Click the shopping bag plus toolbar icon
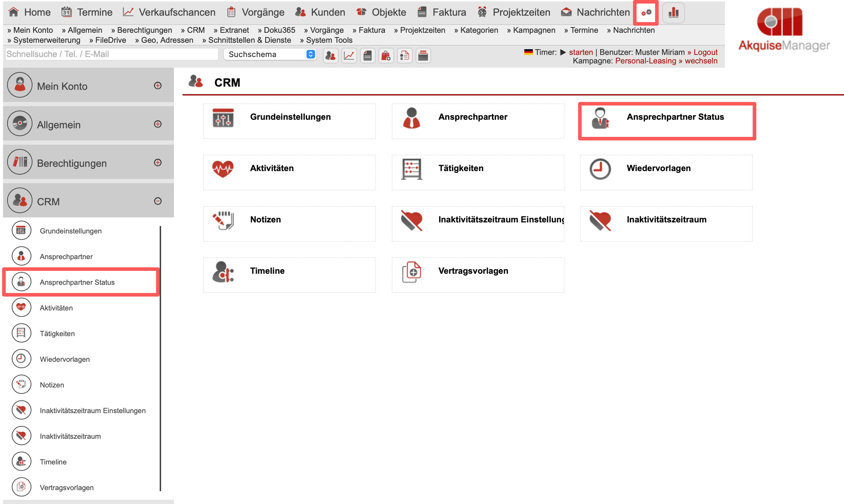The image size is (844, 504). click(386, 56)
